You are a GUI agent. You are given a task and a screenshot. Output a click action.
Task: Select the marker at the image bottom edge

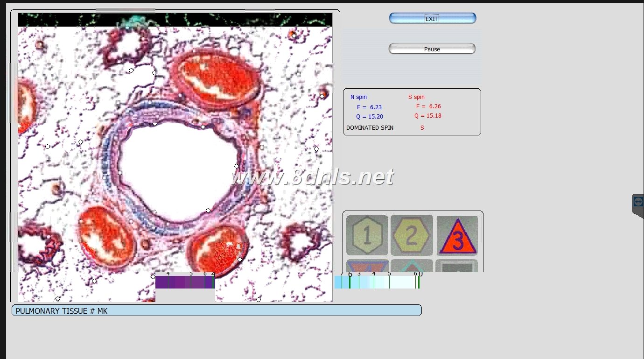pyautogui.click(x=259, y=300)
